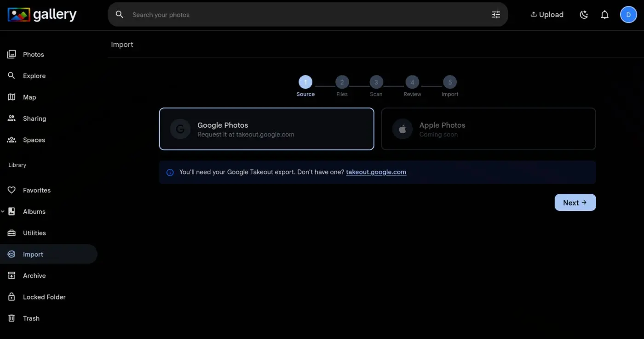644x339 pixels.
Task: Collapse the Albums section chevron
Action: click(3, 211)
